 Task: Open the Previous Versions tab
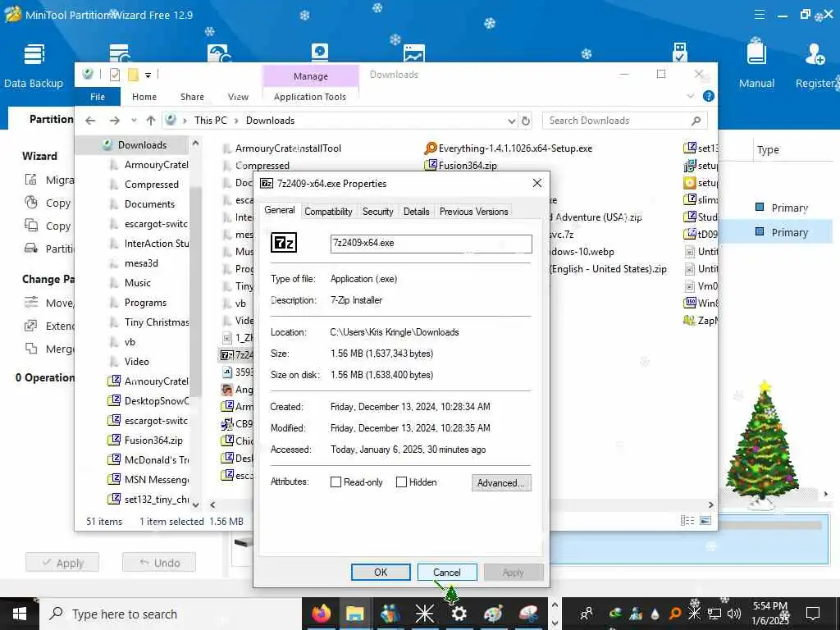473,212
